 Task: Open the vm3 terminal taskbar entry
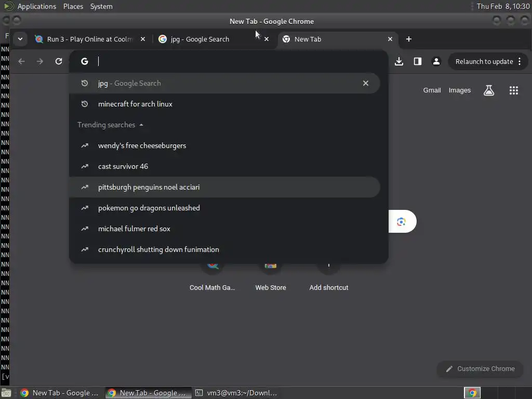point(236,393)
